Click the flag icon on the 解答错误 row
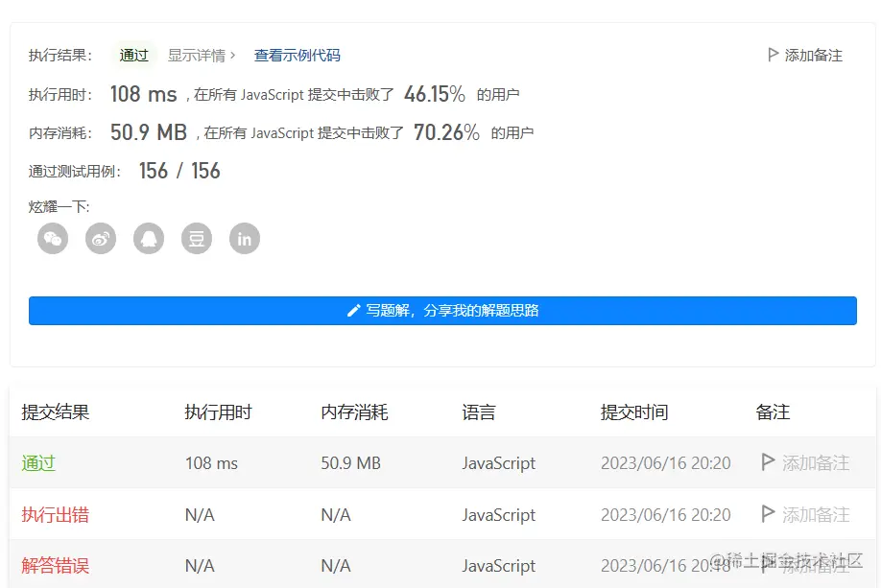The image size is (881, 588). coord(768,565)
